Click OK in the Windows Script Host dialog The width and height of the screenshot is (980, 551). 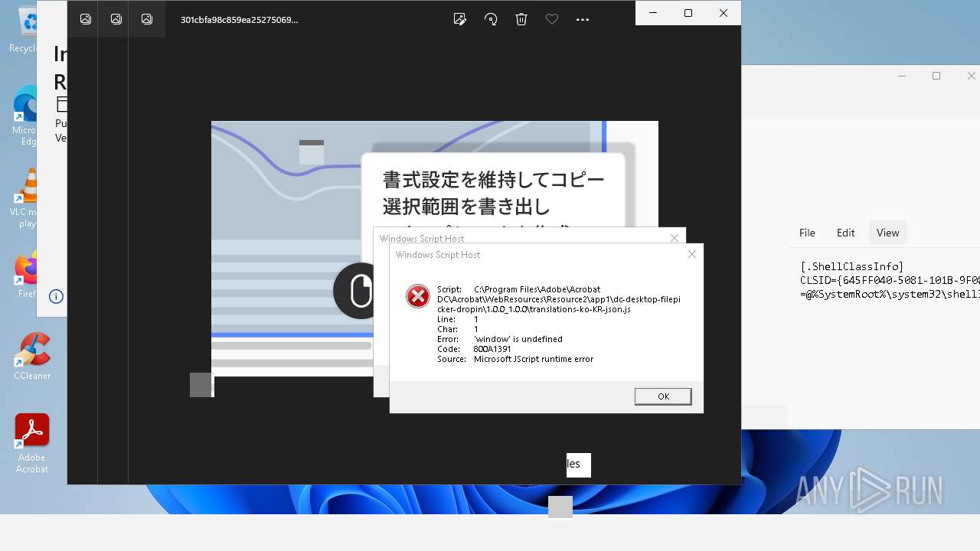[x=663, y=396]
